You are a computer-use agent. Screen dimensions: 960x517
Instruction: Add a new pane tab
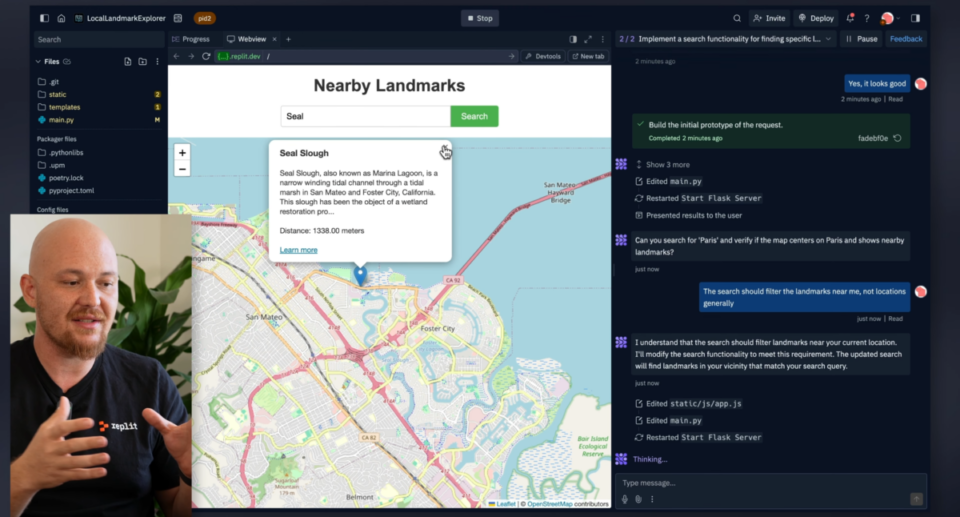tap(288, 39)
